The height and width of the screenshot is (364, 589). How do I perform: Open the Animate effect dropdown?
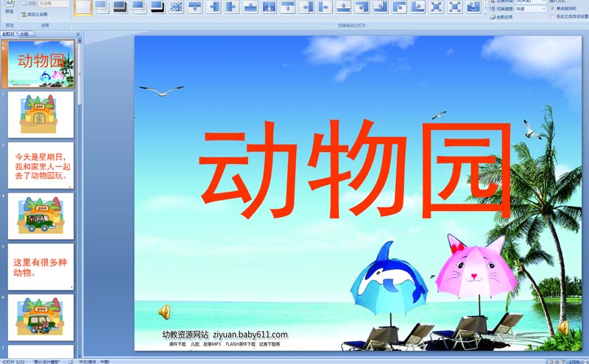54,4
